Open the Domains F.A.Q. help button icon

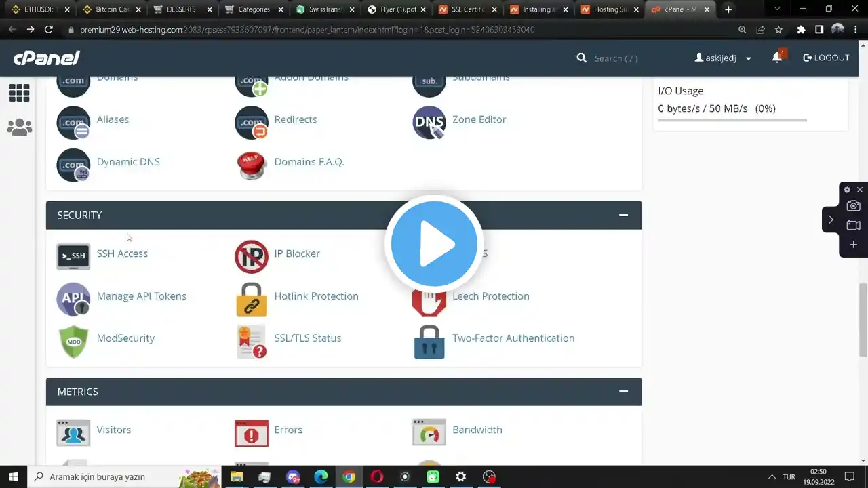[251, 165]
